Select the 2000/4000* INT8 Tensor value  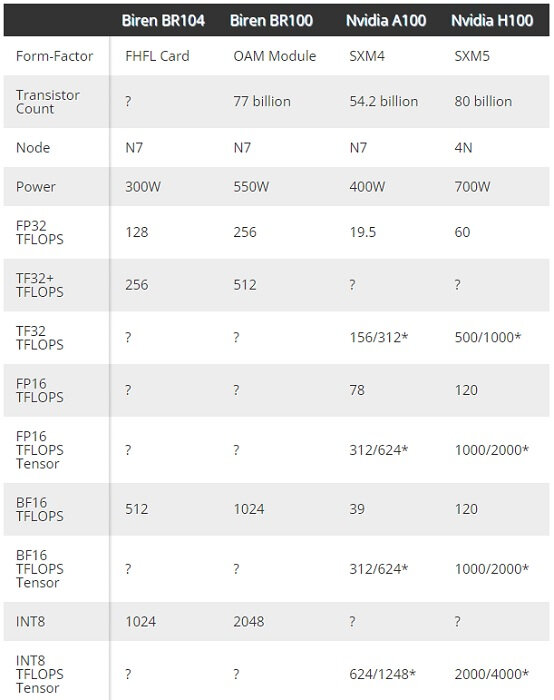492,674
